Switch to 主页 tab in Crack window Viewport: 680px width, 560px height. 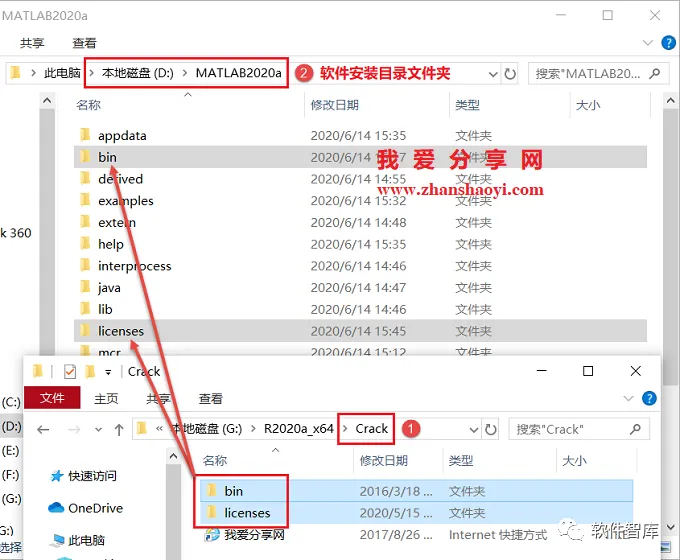pyautogui.click(x=106, y=398)
